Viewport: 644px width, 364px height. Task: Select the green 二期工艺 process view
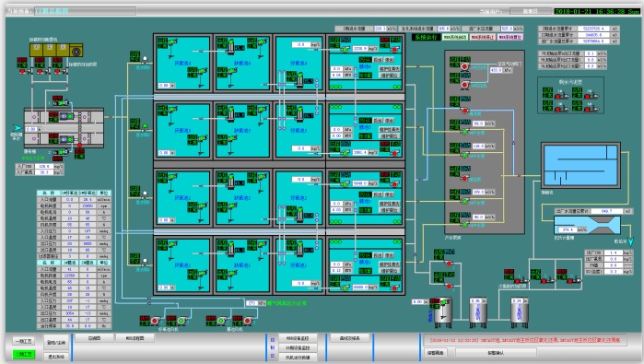tap(24, 354)
